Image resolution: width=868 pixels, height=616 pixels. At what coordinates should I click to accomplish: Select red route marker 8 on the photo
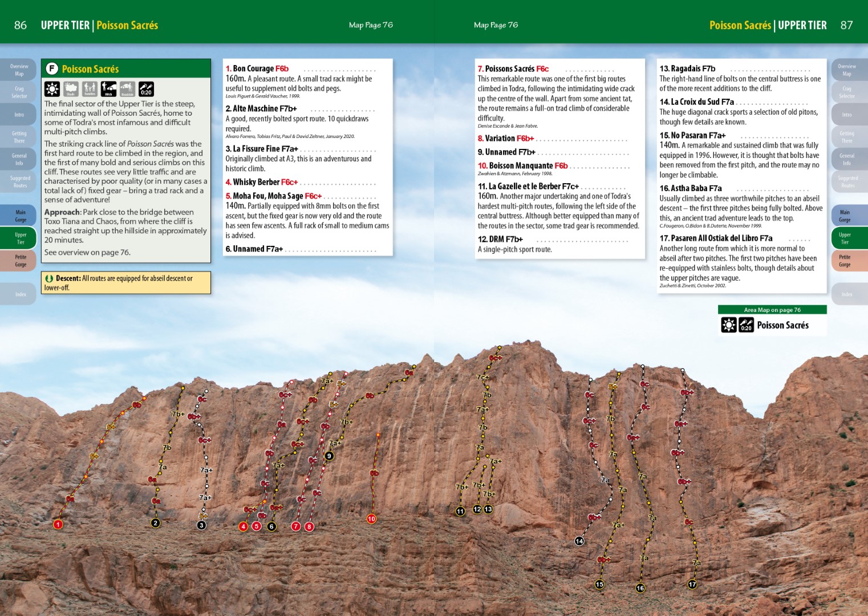tap(309, 526)
